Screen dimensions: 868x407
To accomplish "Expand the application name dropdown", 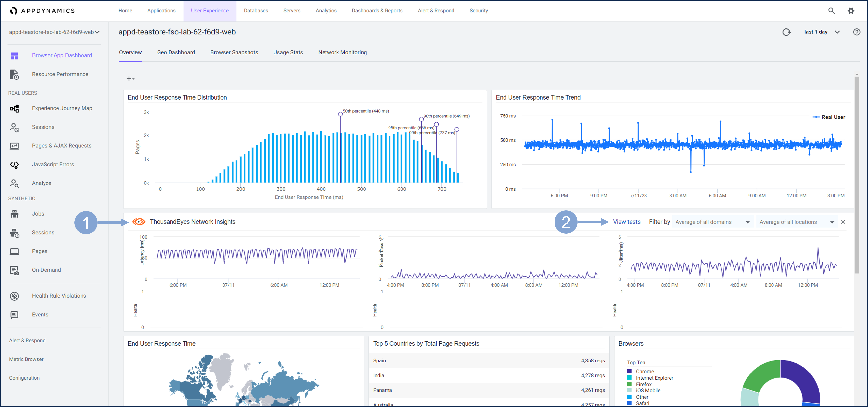I will (97, 32).
